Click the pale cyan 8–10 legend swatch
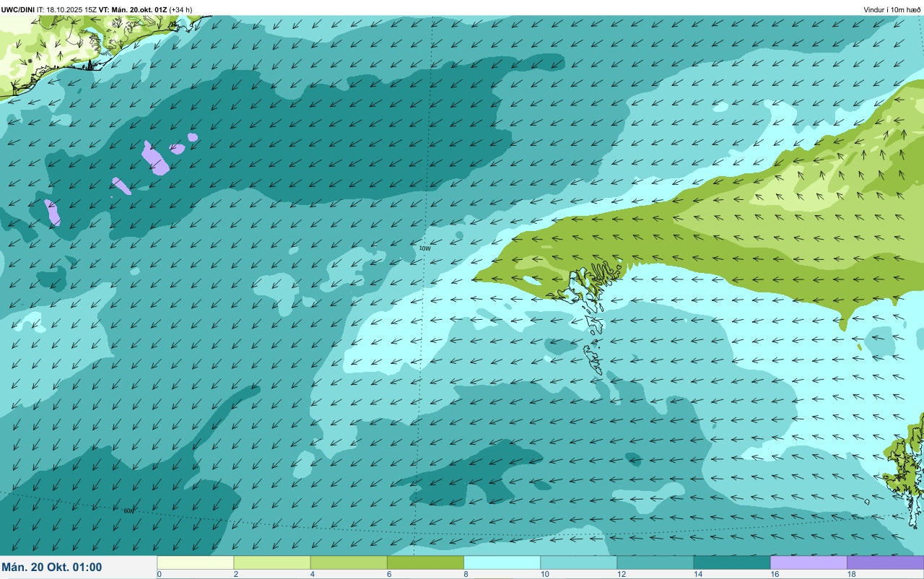The height and width of the screenshot is (579, 924). click(x=502, y=562)
